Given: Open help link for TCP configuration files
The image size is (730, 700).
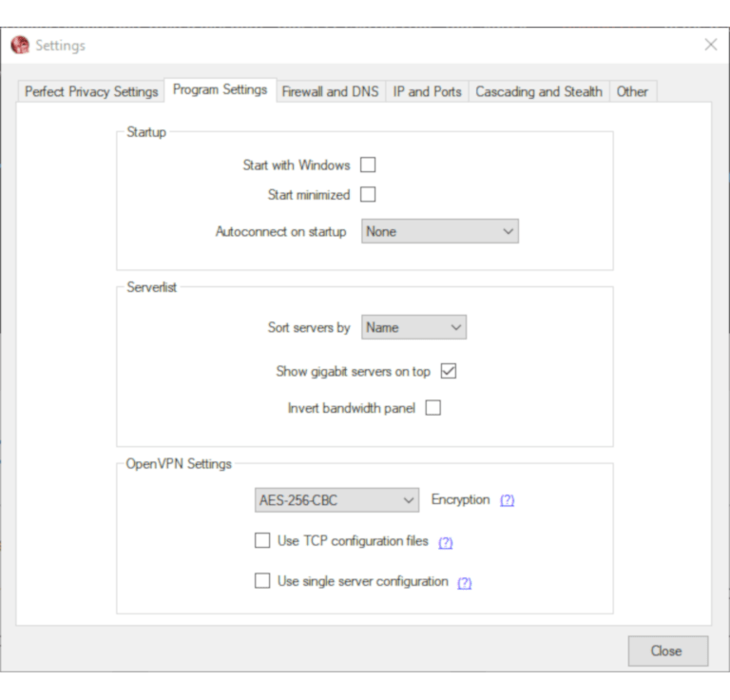Looking at the screenshot, I should point(446,542).
